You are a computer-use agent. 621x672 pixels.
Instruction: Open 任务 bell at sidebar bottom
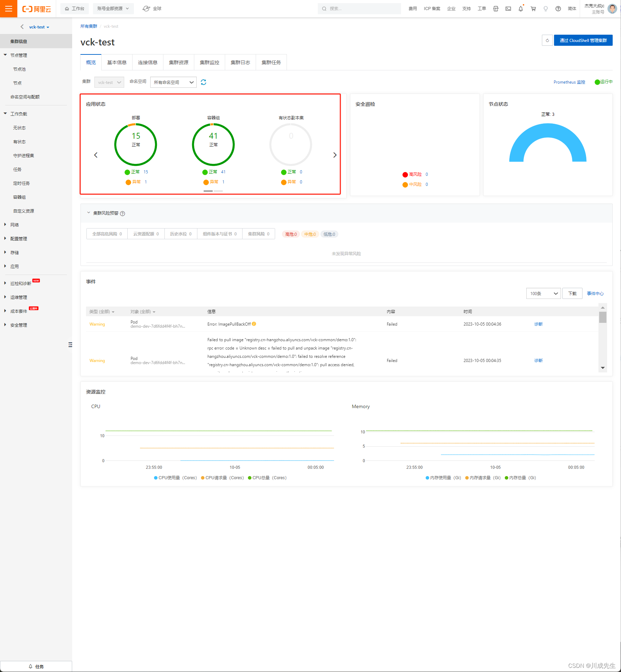coord(36,666)
